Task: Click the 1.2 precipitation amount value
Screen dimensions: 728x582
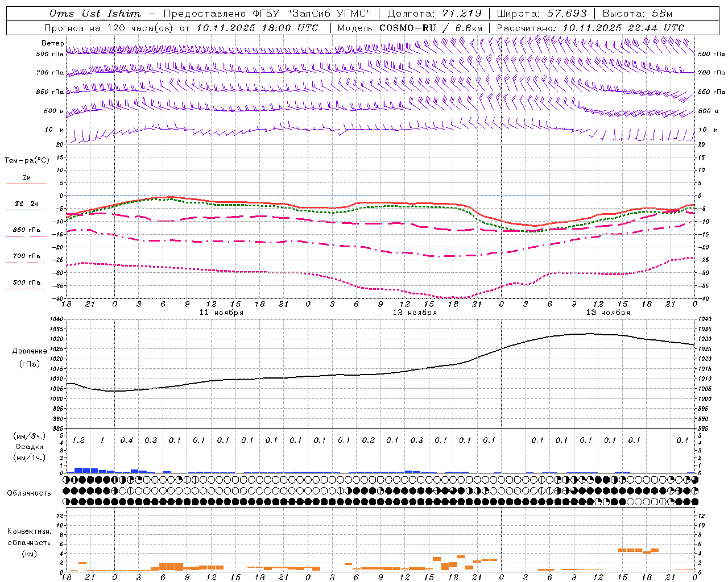Action: coord(78,440)
